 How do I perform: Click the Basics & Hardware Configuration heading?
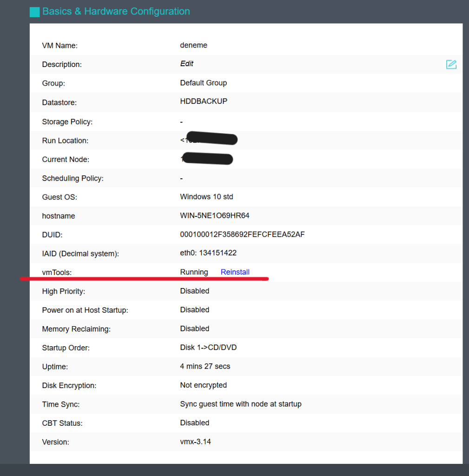click(x=116, y=12)
